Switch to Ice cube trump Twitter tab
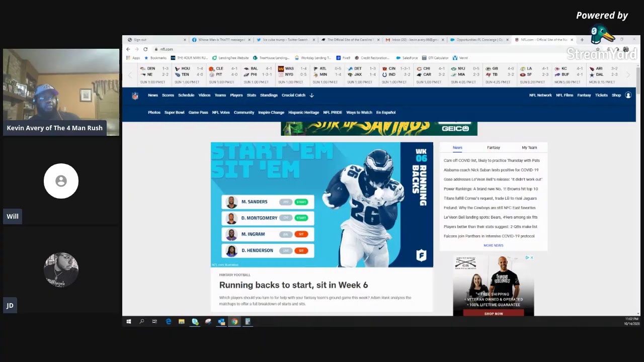The height and width of the screenshot is (362, 644). [x=285, y=40]
